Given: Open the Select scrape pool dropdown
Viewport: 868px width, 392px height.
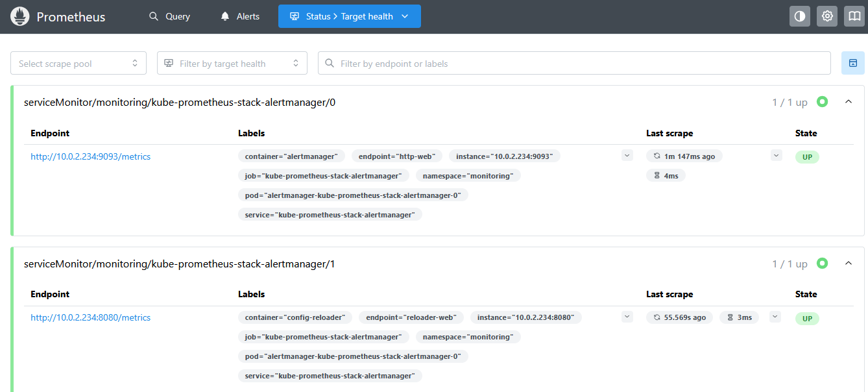Looking at the screenshot, I should (x=78, y=63).
